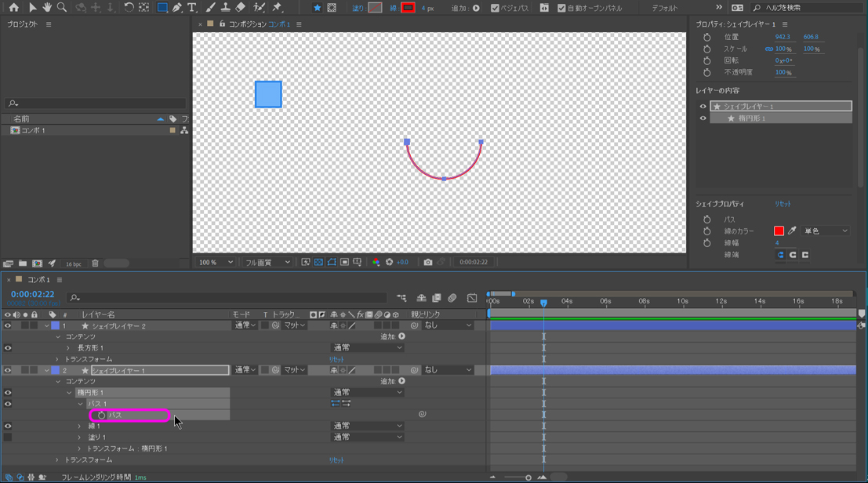Choose the Zoom magnifier tool

[62, 8]
